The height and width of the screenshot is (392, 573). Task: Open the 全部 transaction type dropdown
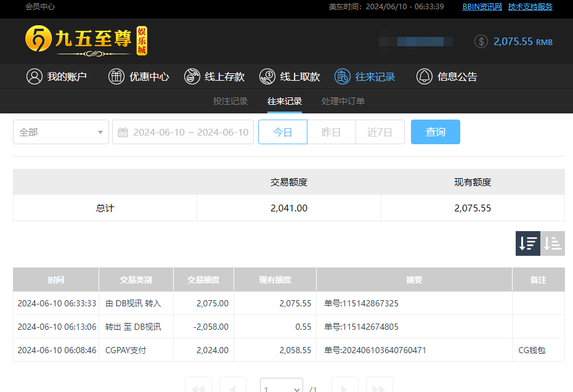60,131
